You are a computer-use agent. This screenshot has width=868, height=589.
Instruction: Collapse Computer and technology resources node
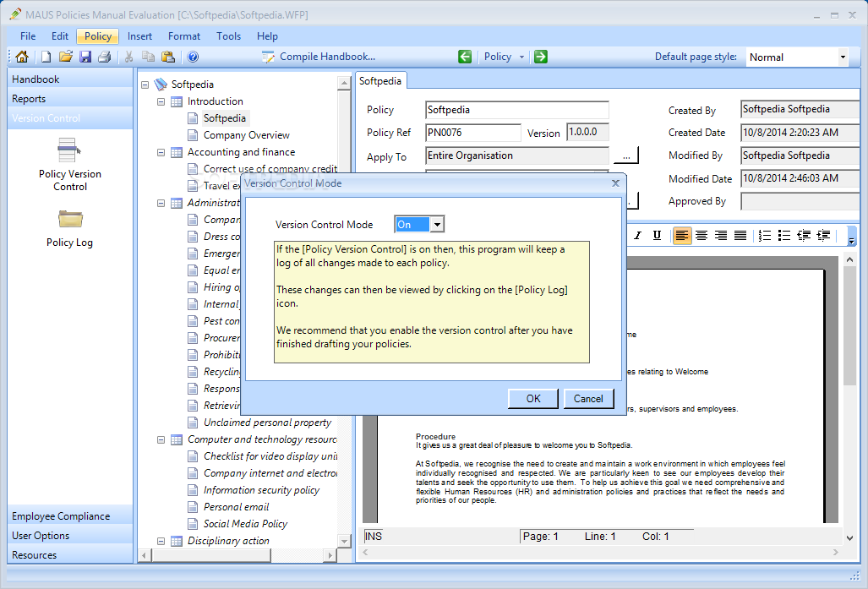point(161,439)
